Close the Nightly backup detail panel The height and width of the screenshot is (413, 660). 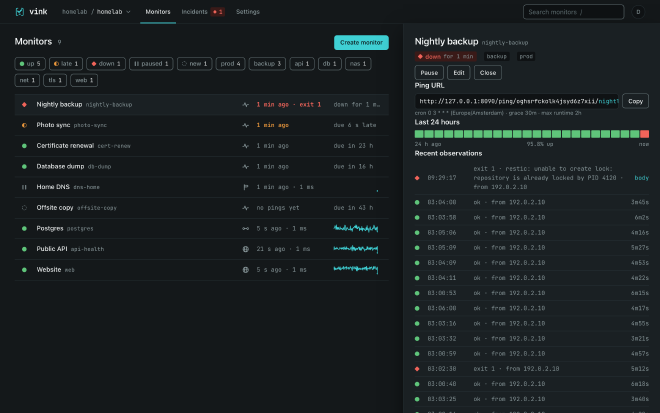pos(487,73)
